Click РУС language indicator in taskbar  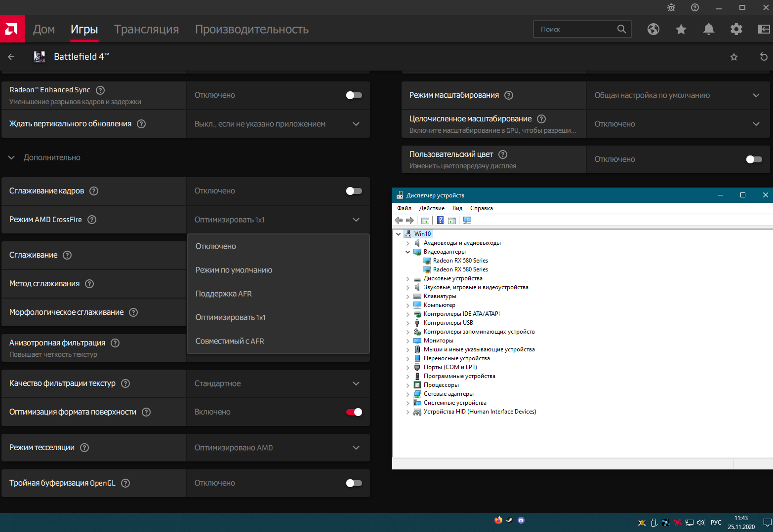(x=716, y=523)
